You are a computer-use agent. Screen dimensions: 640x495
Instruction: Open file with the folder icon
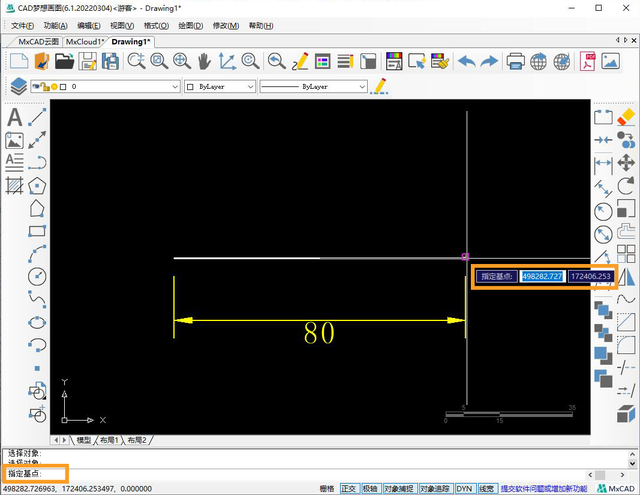click(x=64, y=61)
